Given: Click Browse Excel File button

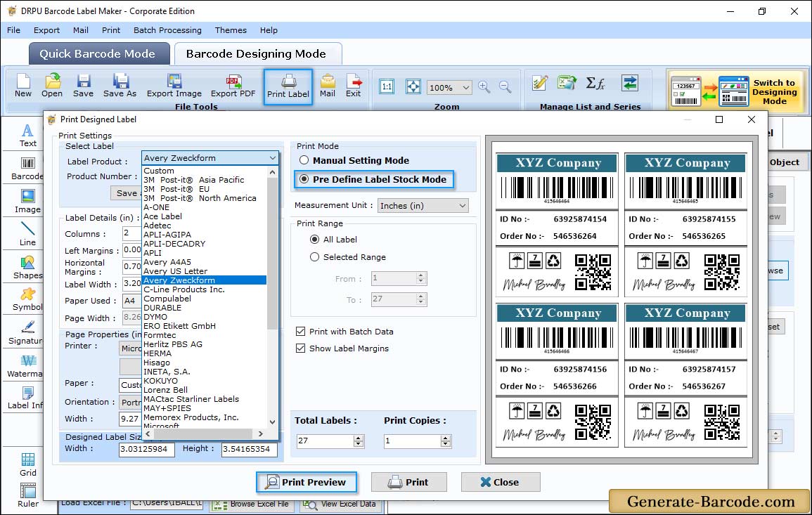Looking at the screenshot, I should [x=252, y=504].
